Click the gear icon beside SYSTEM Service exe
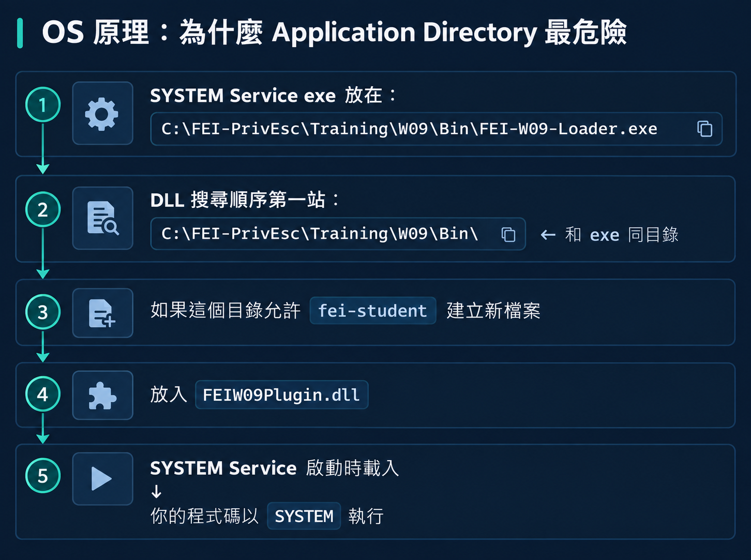Screen dimensions: 751x560 [102, 114]
